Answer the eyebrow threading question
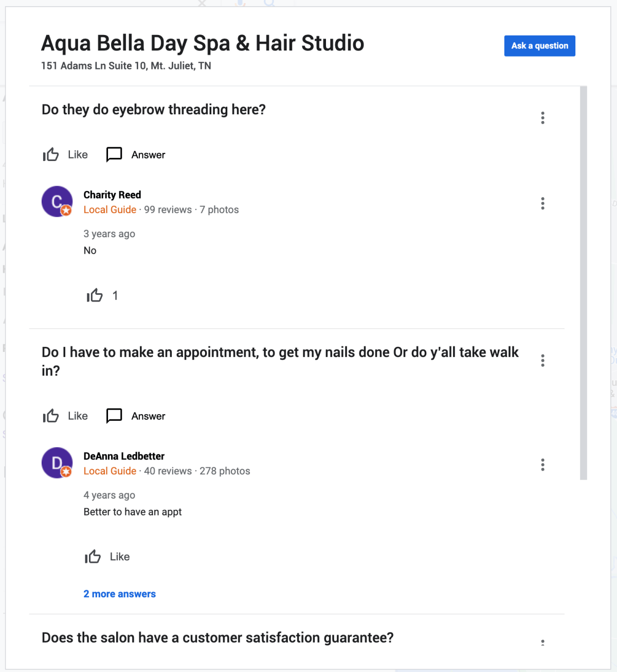Image resolution: width=617 pixels, height=672 pixels. click(x=136, y=154)
